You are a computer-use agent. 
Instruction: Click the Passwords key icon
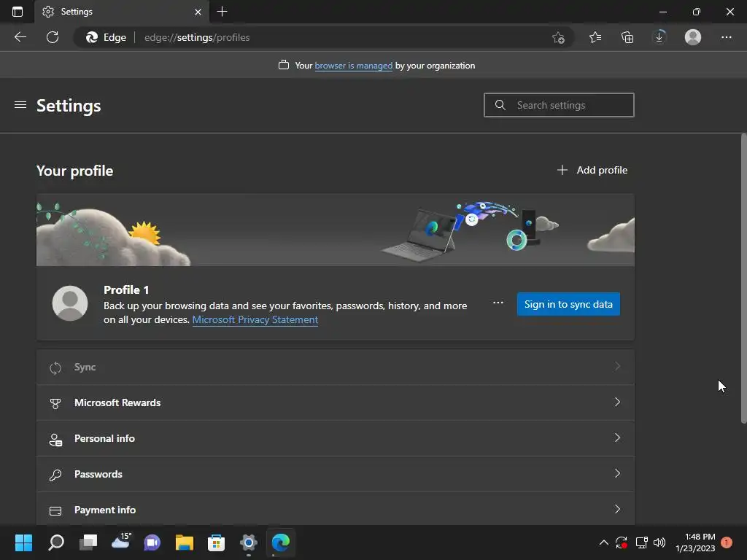[55, 475]
